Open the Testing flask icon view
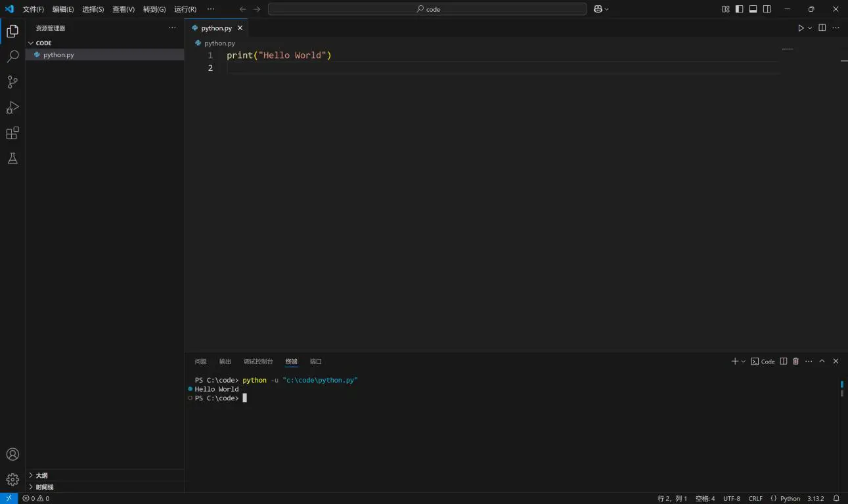 coord(12,159)
